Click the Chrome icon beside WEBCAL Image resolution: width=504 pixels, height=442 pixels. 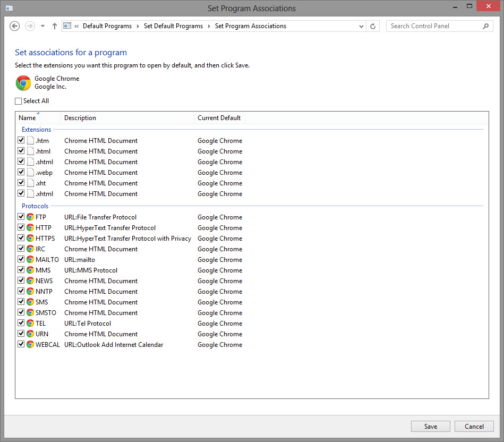coord(30,344)
